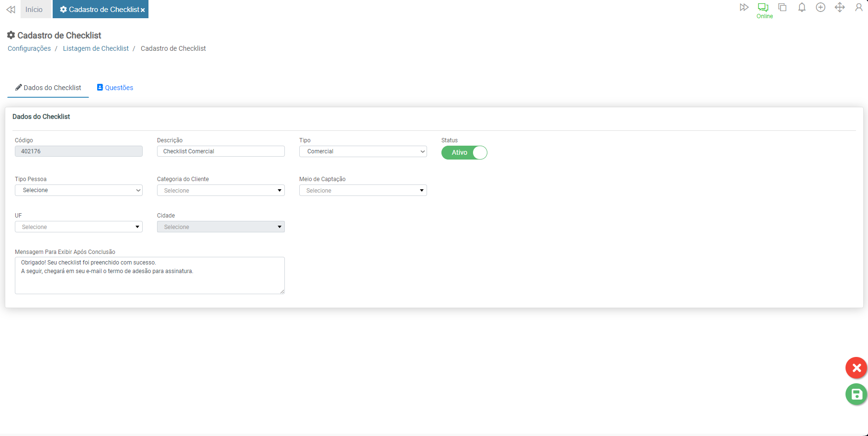Image resolution: width=868 pixels, height=436 pixels.
Task: Click the Descrição text field
Action: (221, 151)
